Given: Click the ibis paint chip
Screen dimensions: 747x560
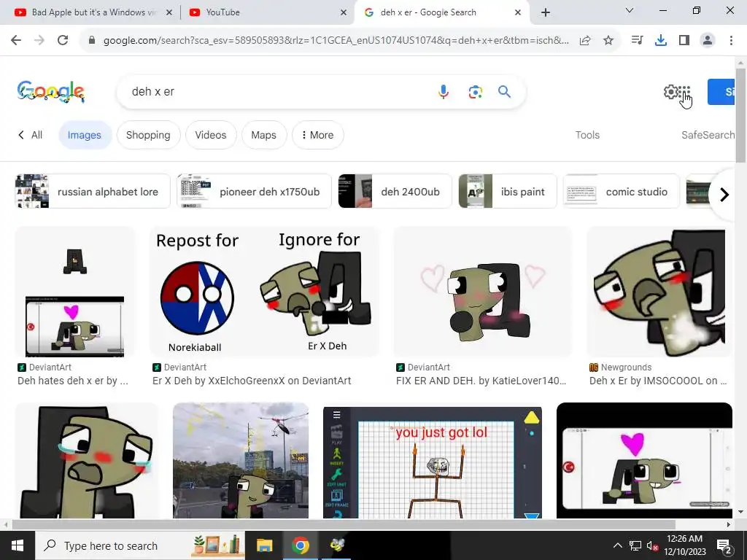Looking at the screenshot, I should [508, 192].
